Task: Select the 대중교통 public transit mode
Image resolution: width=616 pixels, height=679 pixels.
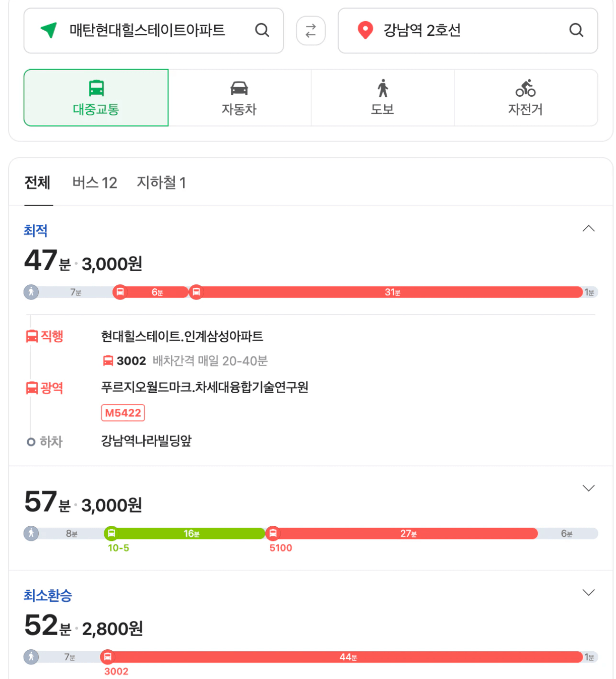Action: [x=96, y=98]
